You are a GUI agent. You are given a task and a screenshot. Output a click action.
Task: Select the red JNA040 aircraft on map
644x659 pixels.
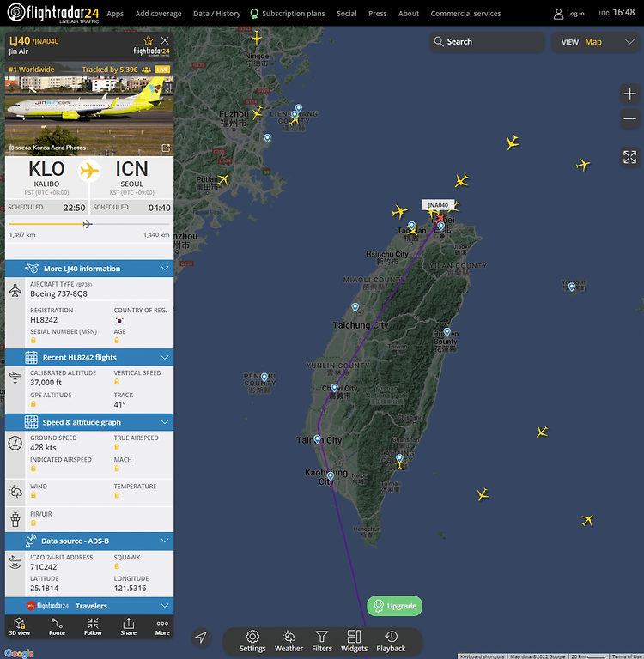click(x=440, y=218)
